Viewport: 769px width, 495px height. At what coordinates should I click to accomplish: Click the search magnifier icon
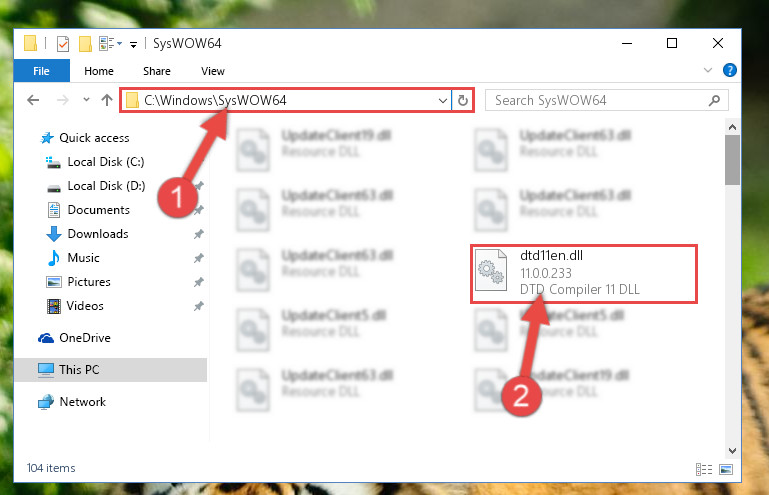pyautogui.click(x=715, y=101)
